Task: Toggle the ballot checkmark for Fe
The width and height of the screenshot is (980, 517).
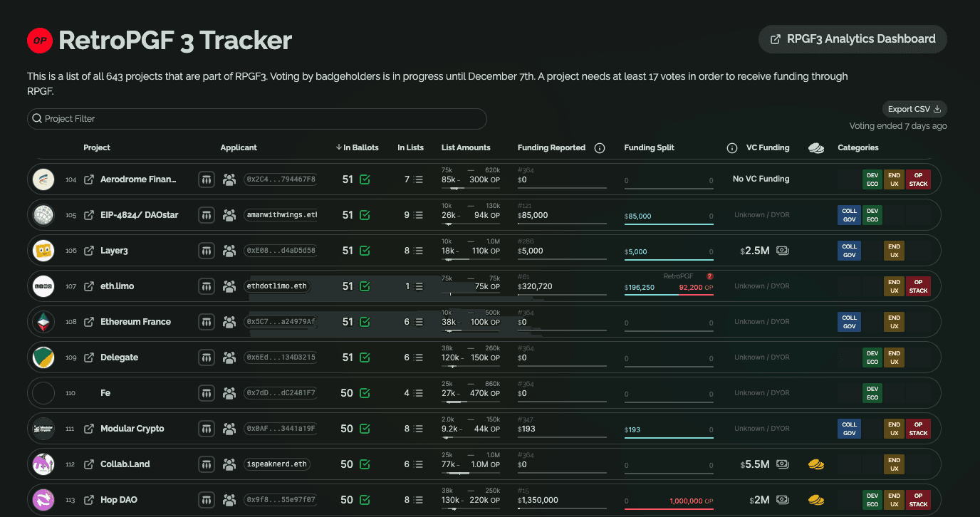Action: 365,393
